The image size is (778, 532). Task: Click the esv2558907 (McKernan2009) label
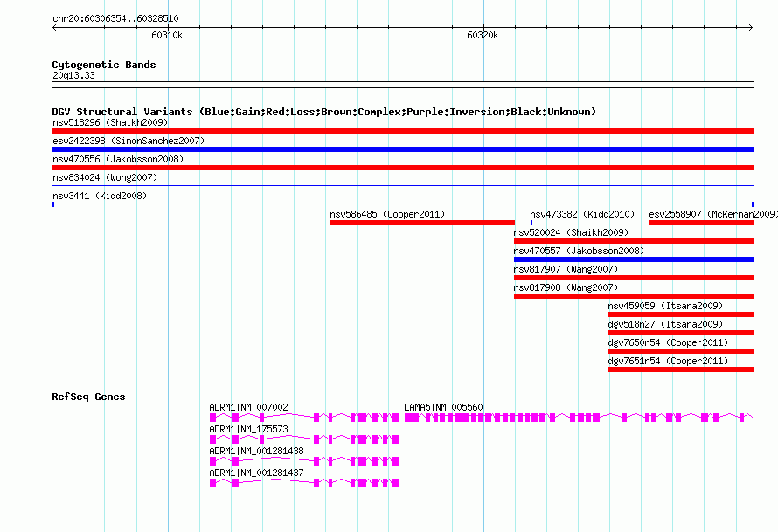pyautogui.click(x=713, y=214)
